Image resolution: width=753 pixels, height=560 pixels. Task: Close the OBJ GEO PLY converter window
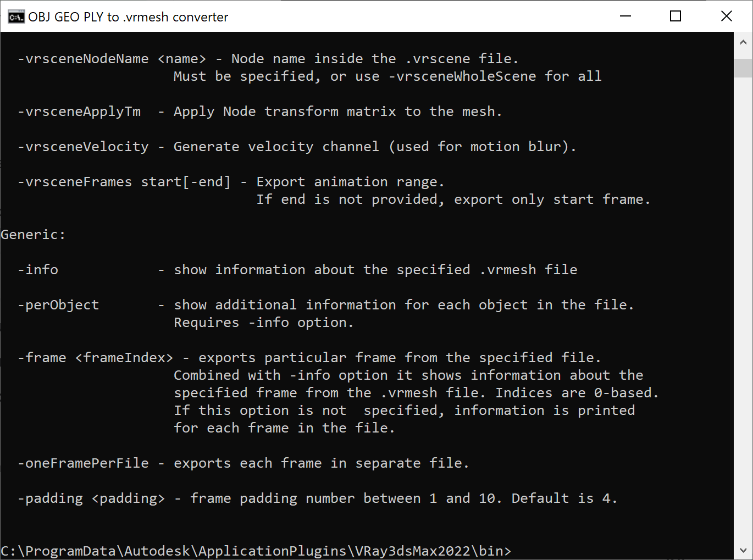pos(726,16)
